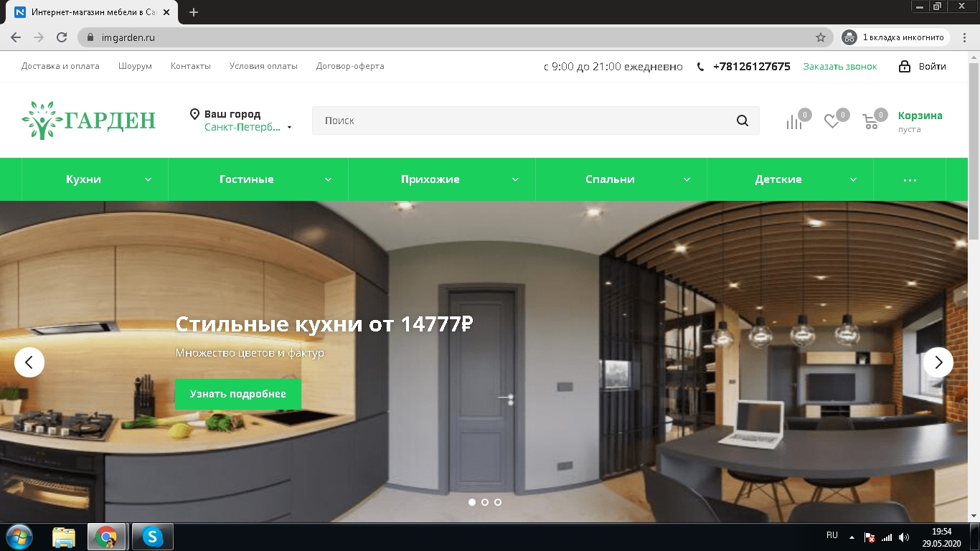
Task: Click Заказать звонок link
Action: tap(840, 66)
